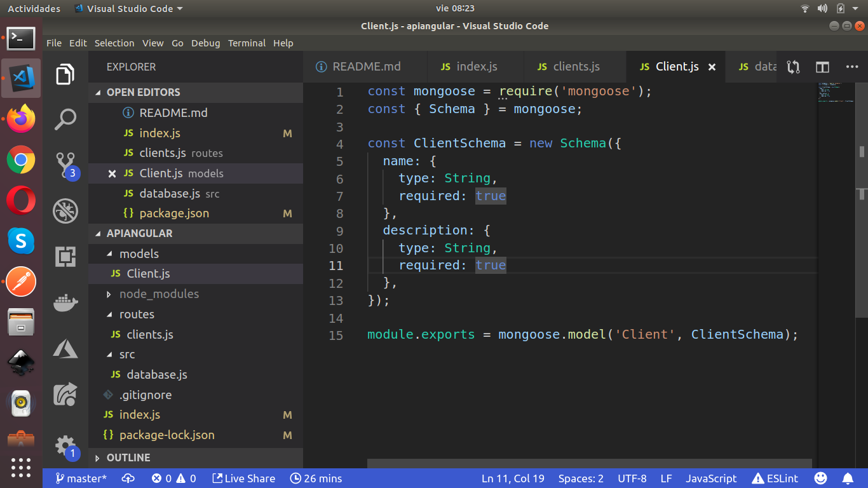Viewport: 868px width, 488px height.
Task: Open Source Control view with 3 changes
Action: [67, 165]
